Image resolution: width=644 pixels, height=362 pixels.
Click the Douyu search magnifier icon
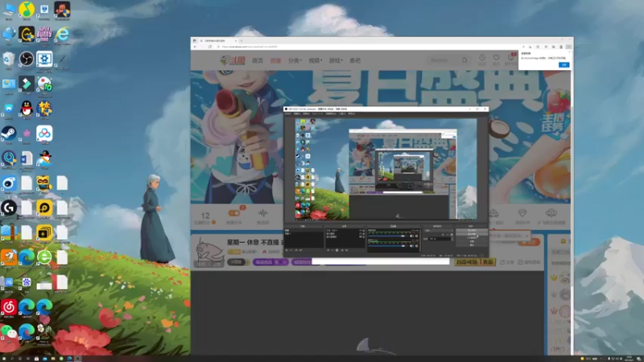(464, 60)
